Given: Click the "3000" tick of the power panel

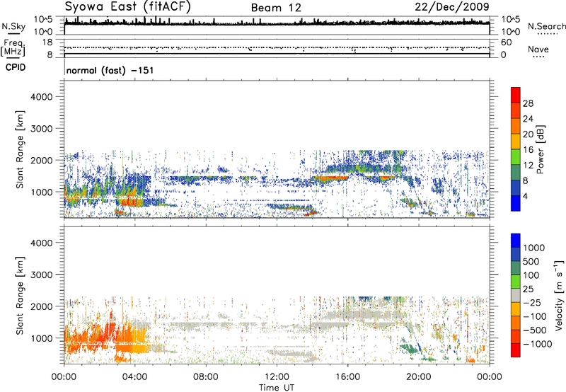Looking at the screenshot, I should click(42, 129).
